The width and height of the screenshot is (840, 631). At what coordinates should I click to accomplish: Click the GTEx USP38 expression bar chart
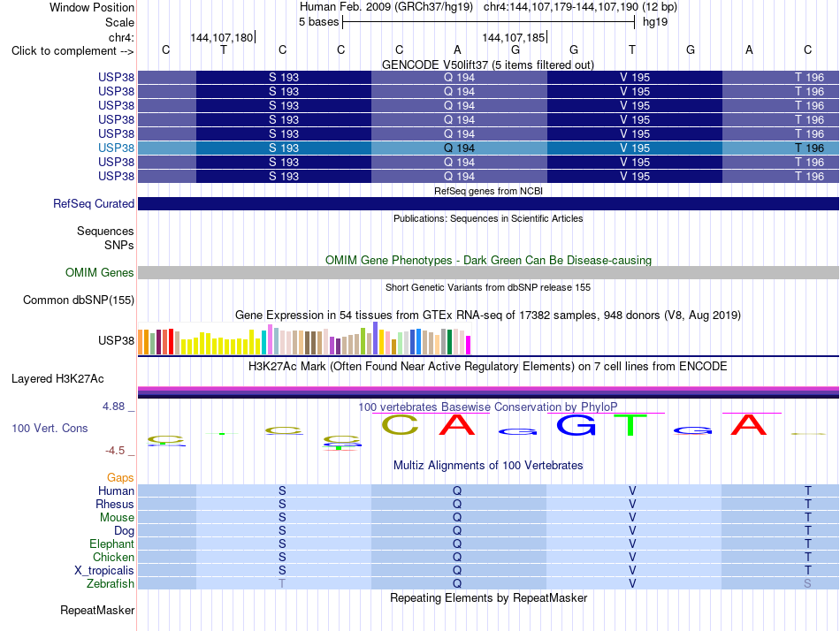click(x=304, y=338)
